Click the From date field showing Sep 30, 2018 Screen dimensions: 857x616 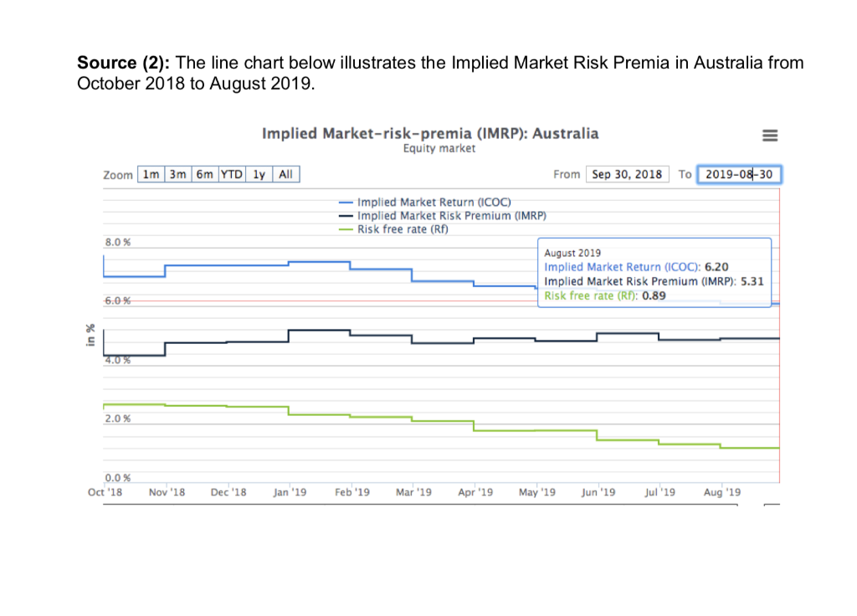pyautogui.click(x=627, y=174)
